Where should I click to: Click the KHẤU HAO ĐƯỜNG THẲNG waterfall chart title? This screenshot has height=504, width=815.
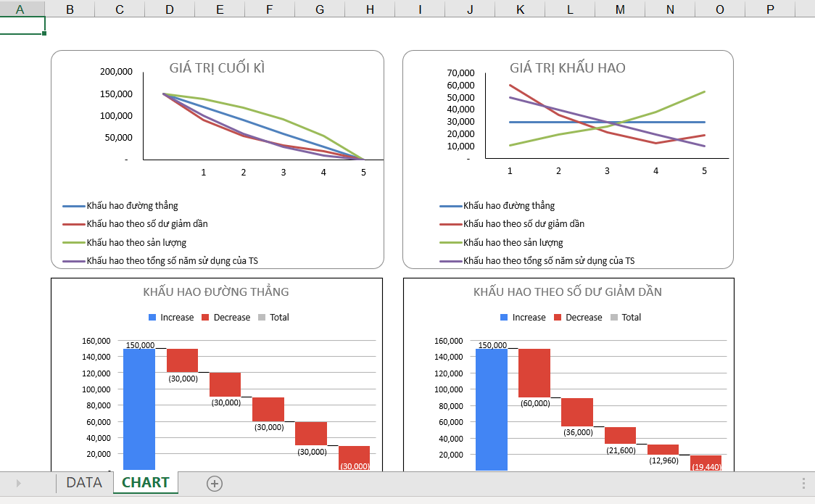(216, 292)
